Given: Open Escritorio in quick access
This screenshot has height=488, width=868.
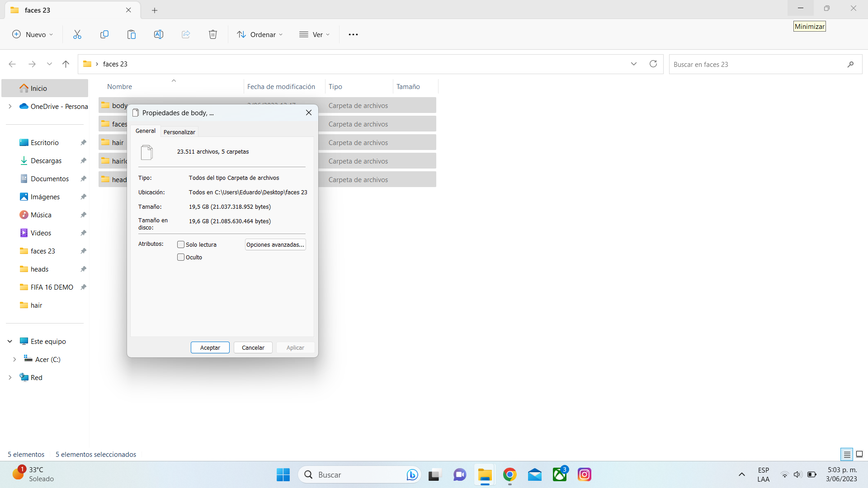Looking at the screenshot, I should 45,142.
